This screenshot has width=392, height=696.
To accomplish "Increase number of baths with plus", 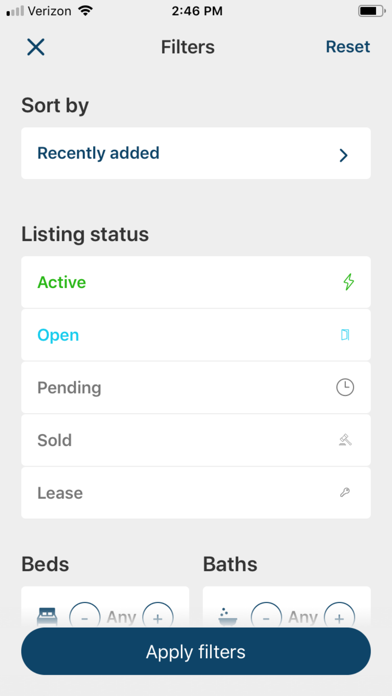I will (339, 617).
